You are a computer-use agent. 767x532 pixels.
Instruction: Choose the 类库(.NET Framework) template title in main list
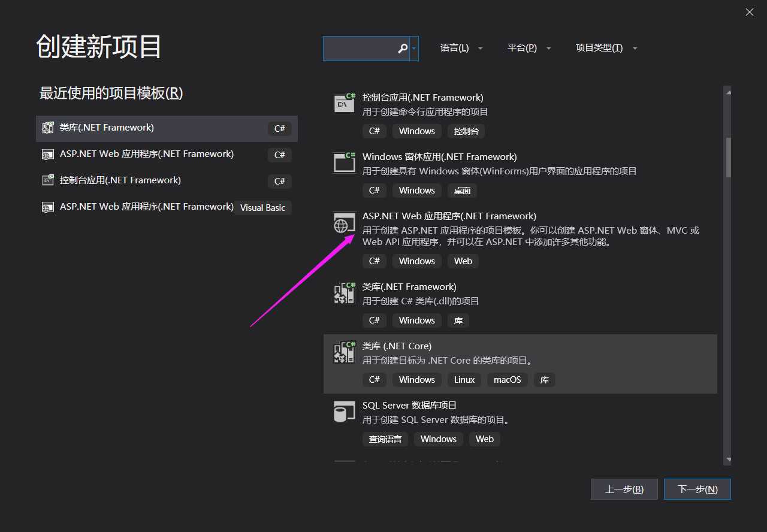(x=409, y=287)
